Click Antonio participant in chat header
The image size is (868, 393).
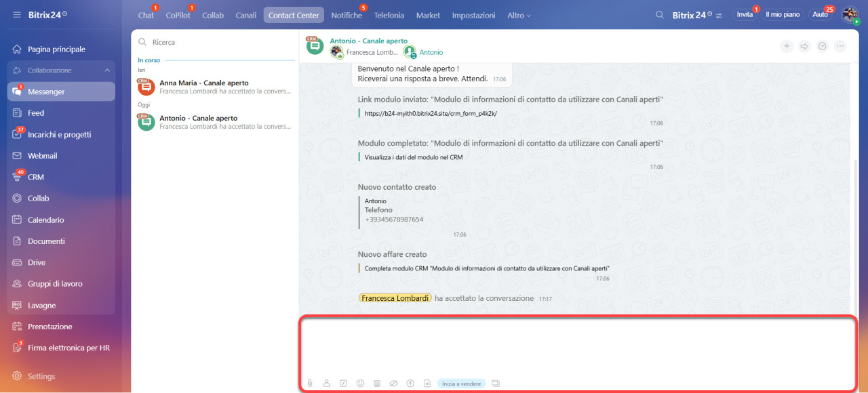tap(424, 52)
